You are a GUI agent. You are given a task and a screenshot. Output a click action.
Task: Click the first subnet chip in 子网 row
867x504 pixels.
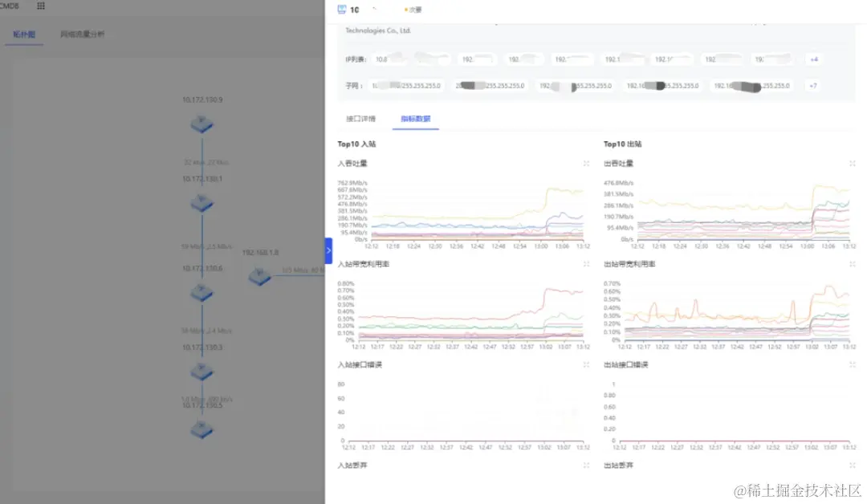click(406, 86)
